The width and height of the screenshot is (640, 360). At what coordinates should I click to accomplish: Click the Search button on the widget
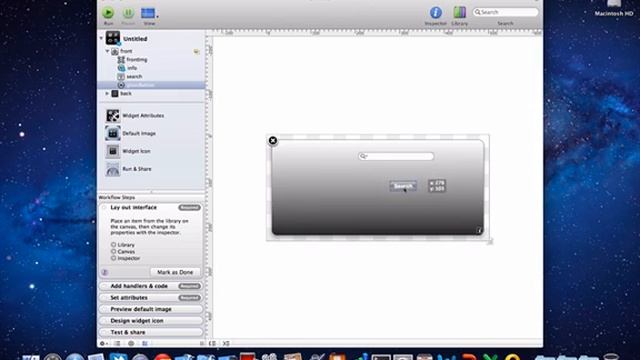(x=403, y=186)
